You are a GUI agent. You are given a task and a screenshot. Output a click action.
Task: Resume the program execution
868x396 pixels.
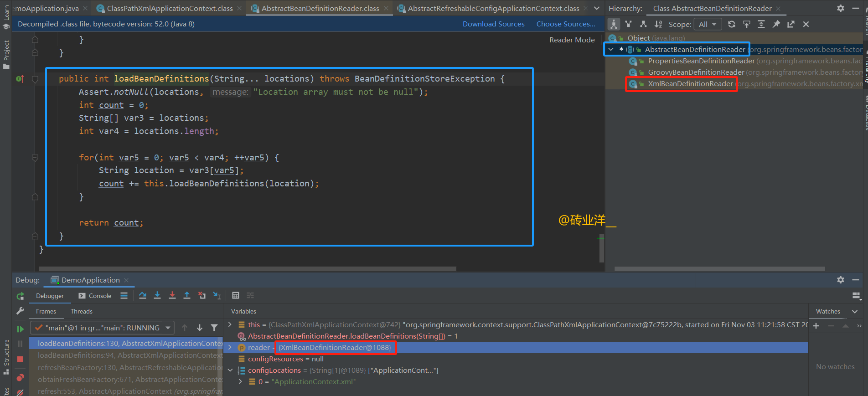(20, 329)
